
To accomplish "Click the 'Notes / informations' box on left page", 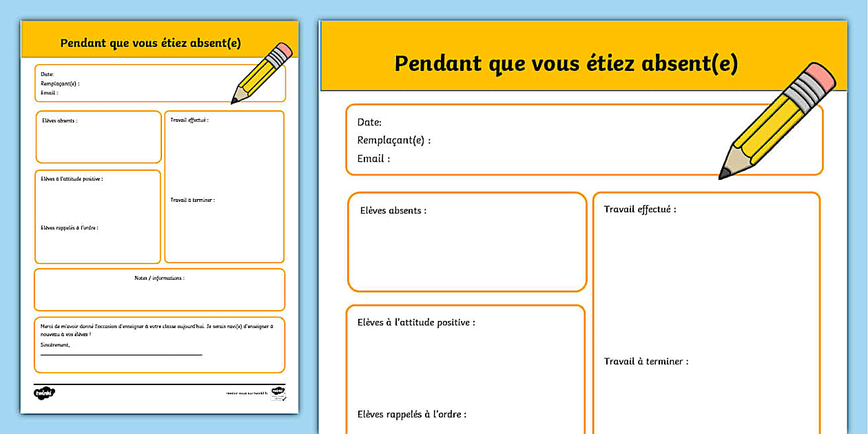I will pyautogui.click(x=159, y=289).
